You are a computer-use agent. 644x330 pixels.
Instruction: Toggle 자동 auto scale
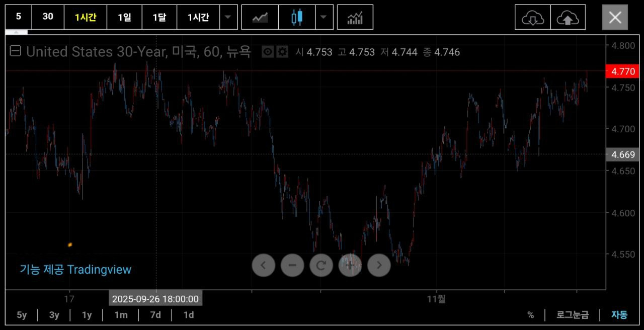(x=619, y=315)
